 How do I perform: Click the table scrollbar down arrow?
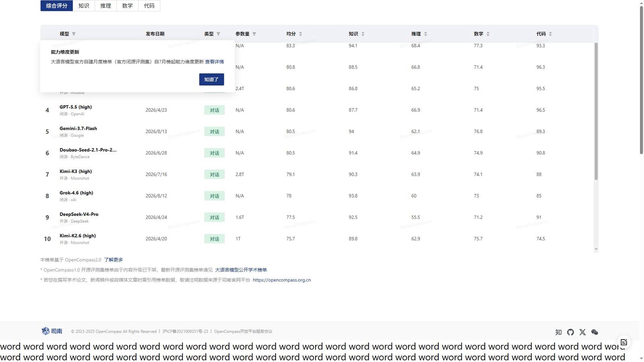tap(596, 249)
